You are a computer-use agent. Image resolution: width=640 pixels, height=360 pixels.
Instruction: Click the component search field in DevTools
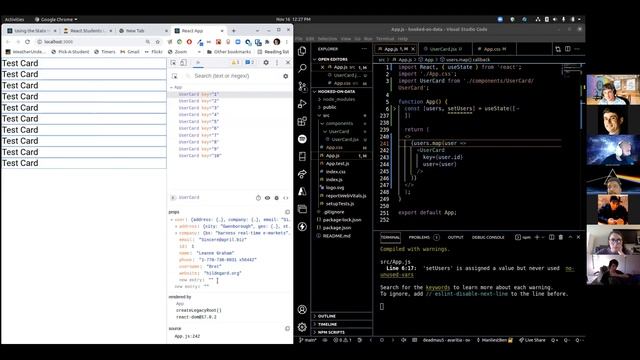pos(233,76)
